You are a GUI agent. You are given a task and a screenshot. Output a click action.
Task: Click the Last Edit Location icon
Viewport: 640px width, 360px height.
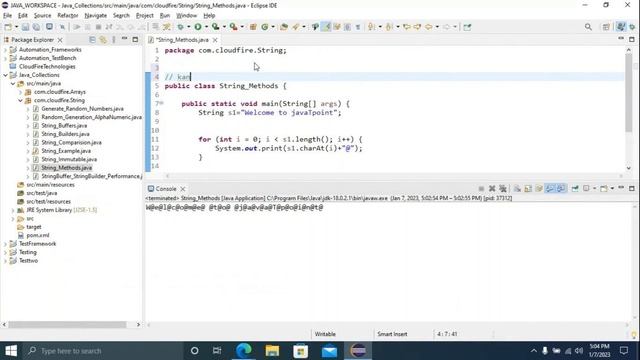(x=407, y=27)
